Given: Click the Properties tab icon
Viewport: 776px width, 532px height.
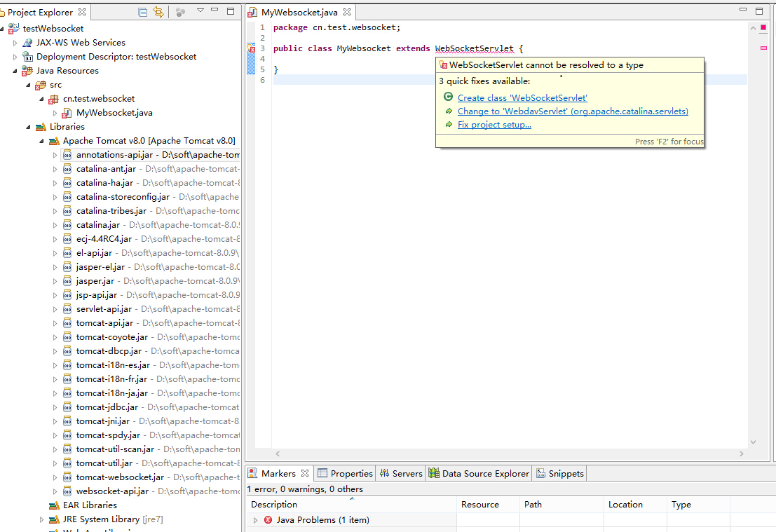Looking at the screenshot, I should point(322,474).
